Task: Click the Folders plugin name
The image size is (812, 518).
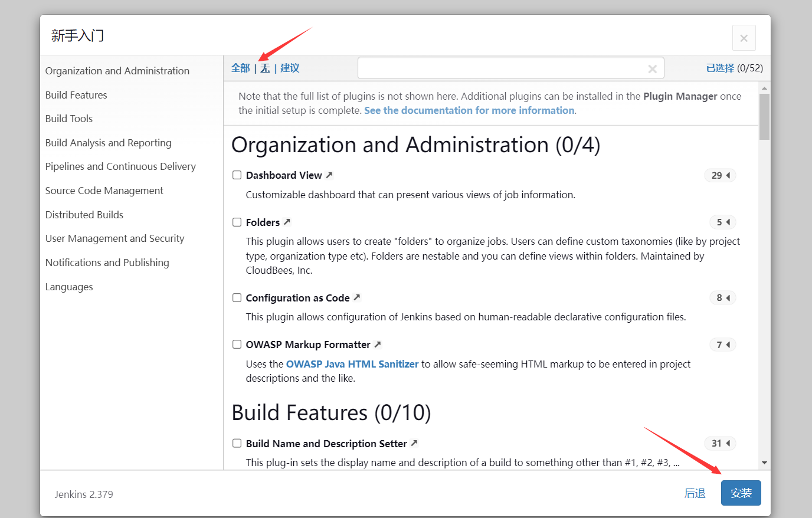Action: [263, 222]
